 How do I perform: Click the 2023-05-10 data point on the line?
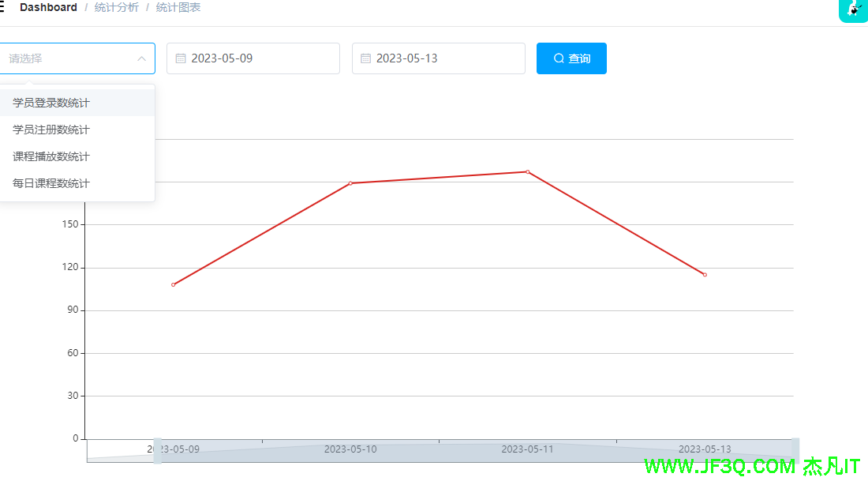click(350, 183)
